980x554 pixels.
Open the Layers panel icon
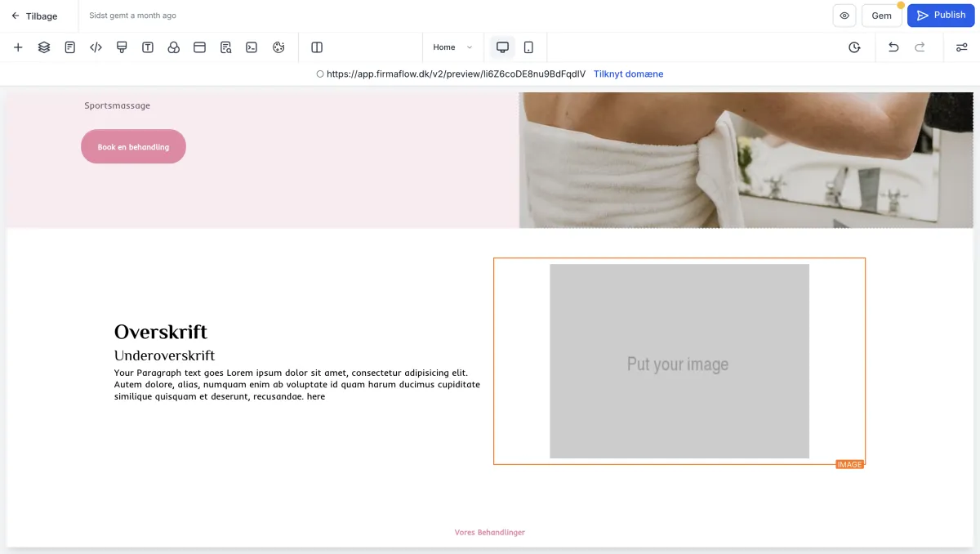(x=44, y=47)
